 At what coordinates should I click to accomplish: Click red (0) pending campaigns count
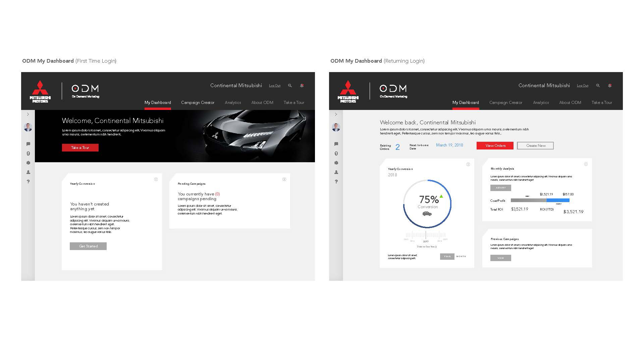[x=217, y=194]
